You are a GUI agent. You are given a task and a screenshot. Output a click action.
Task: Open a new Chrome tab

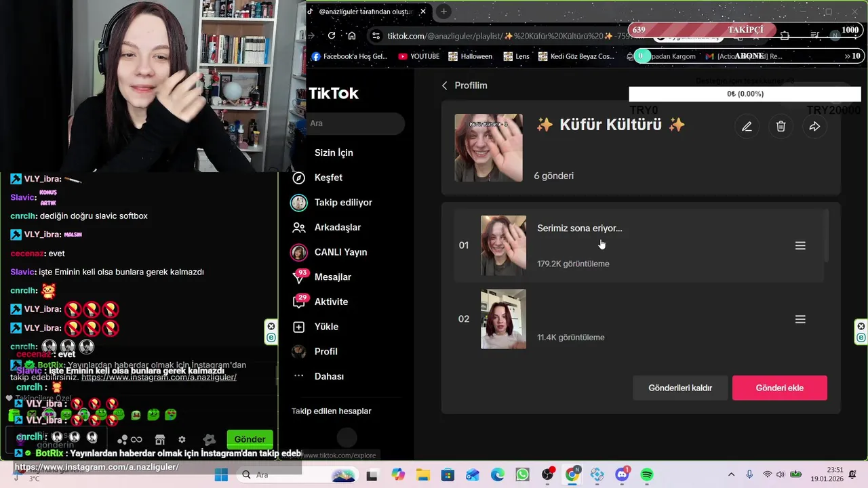(x=443, y=12)
